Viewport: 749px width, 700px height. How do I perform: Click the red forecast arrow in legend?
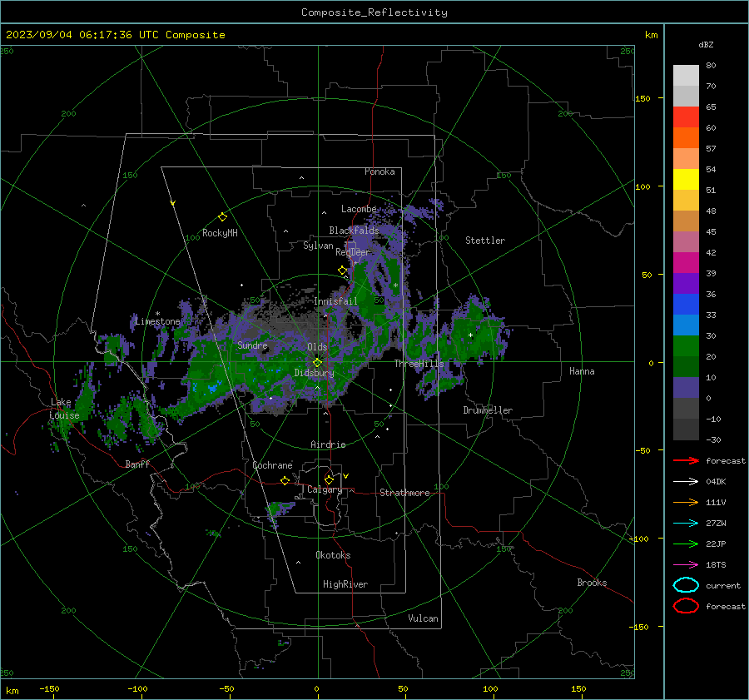pos(686,460)
